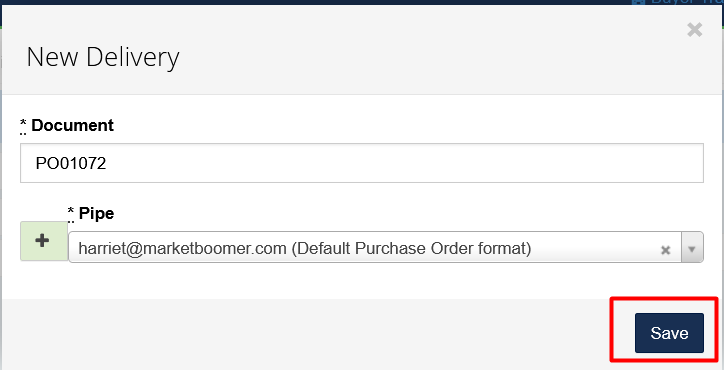
Task: Clear the selected Pipe with the x icon
Action: click(665, 250)
